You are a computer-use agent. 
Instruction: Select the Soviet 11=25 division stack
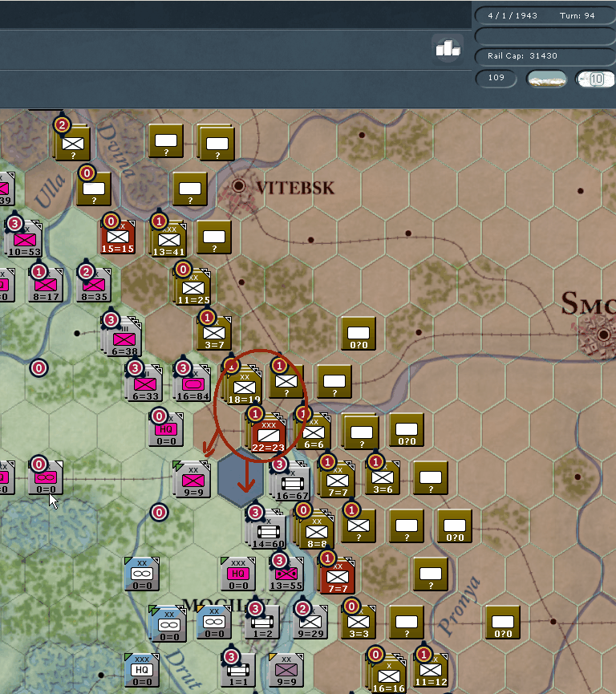click(x=193, y=287)
